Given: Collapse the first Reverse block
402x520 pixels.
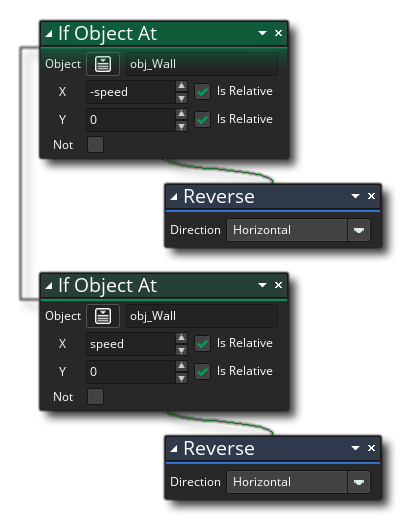Looking at the screenshot, I should coord(174,197).
